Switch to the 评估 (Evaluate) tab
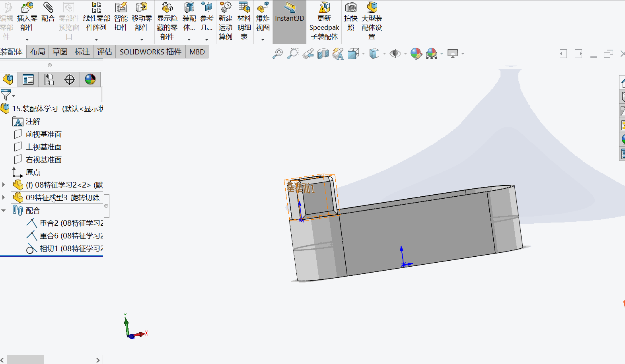 point(105,52)
